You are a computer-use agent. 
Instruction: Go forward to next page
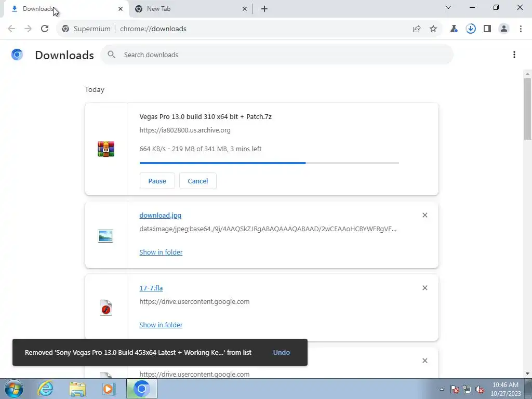[x=28, y=29]
